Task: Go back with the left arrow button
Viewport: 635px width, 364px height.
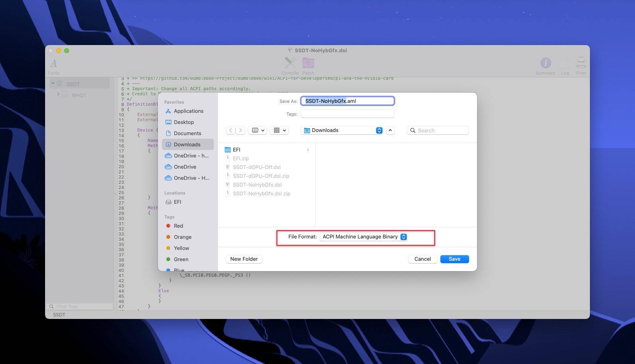Action: point(231,130)
